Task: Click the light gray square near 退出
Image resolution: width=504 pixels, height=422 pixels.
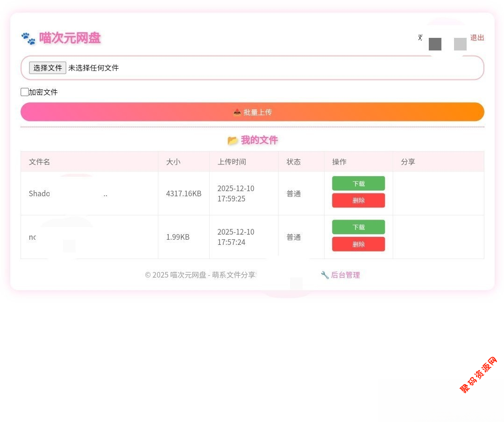Action: pyautogui.click(x=460, y=44)
